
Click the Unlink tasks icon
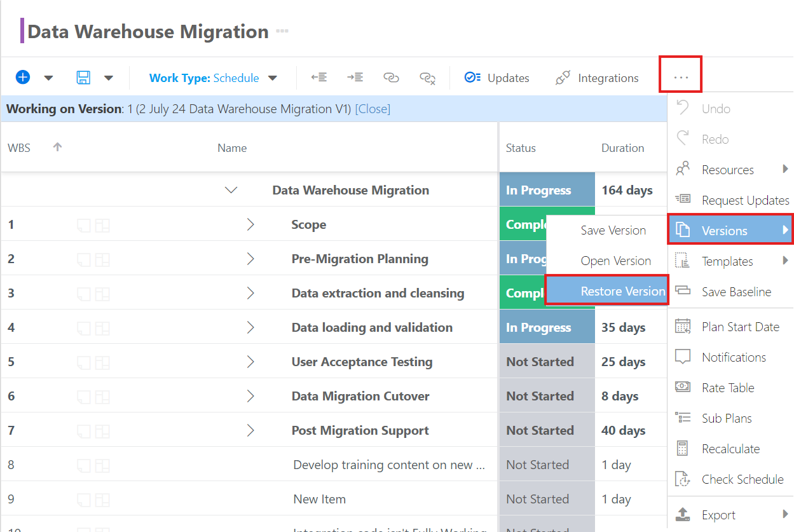pyautogui.click(x=427, y=77)
